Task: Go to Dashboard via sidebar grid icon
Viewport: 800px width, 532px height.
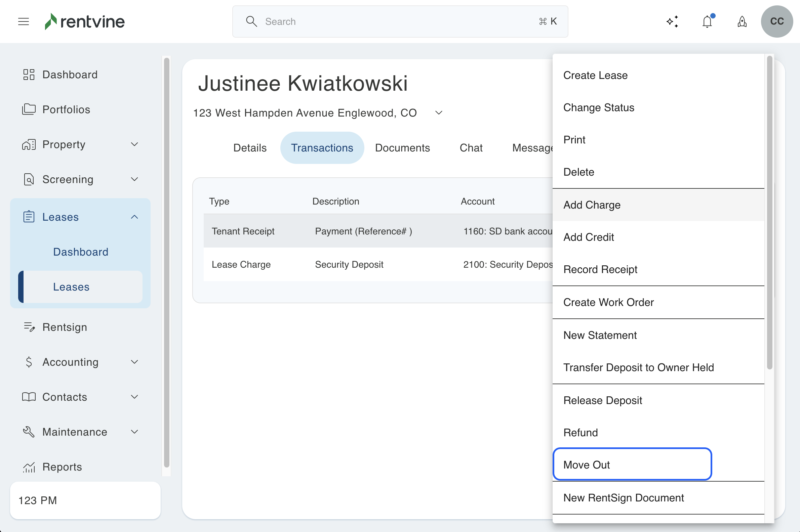Action: tap(29, 74)
